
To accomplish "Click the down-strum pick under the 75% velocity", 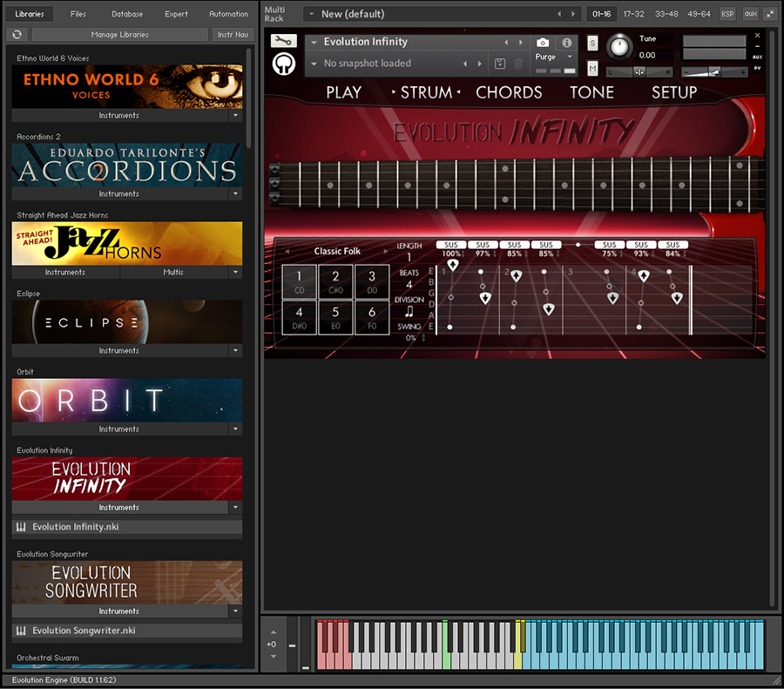I will tap(612, 299).
